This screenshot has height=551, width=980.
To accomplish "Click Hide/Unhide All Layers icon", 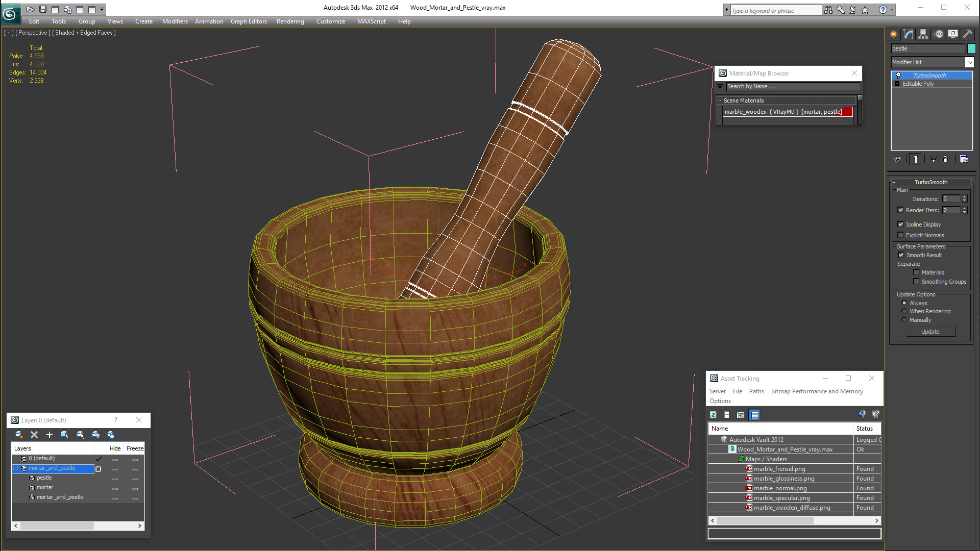I will [95, 435].
